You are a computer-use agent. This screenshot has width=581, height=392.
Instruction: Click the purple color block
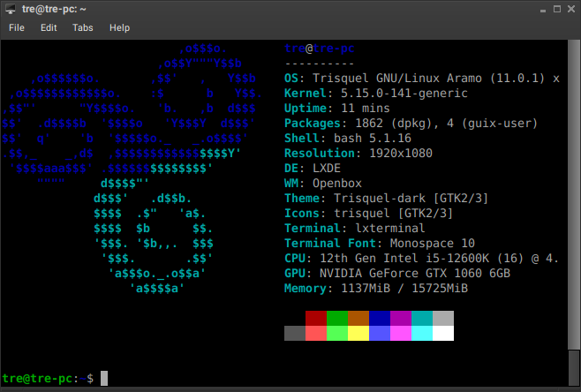click(401, 318)
